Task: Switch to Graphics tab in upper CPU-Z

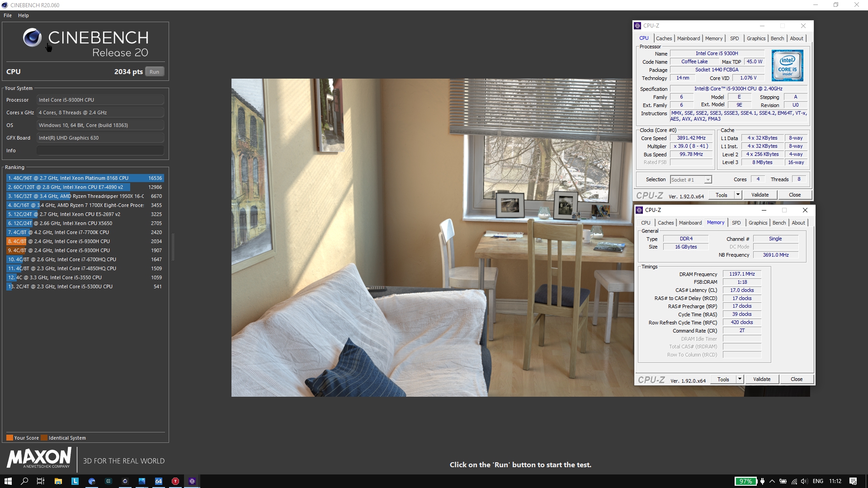Action: (756, 38)
